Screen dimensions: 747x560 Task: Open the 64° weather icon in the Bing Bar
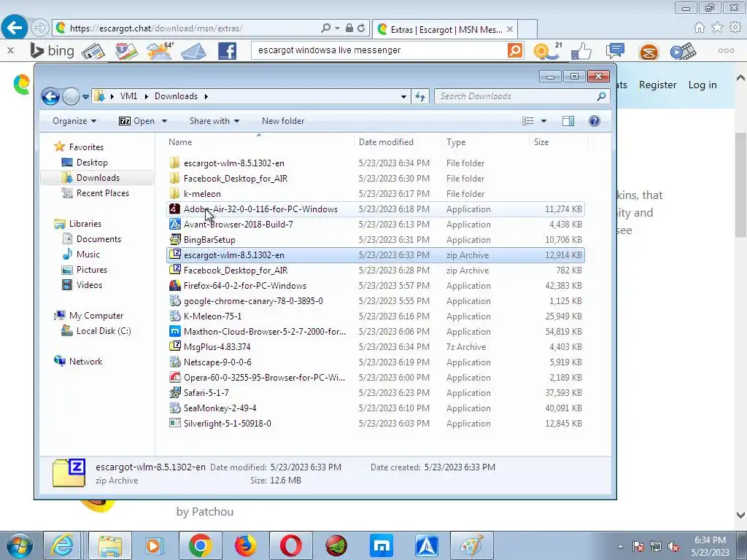pyautogui.click(x=160, y=50)
